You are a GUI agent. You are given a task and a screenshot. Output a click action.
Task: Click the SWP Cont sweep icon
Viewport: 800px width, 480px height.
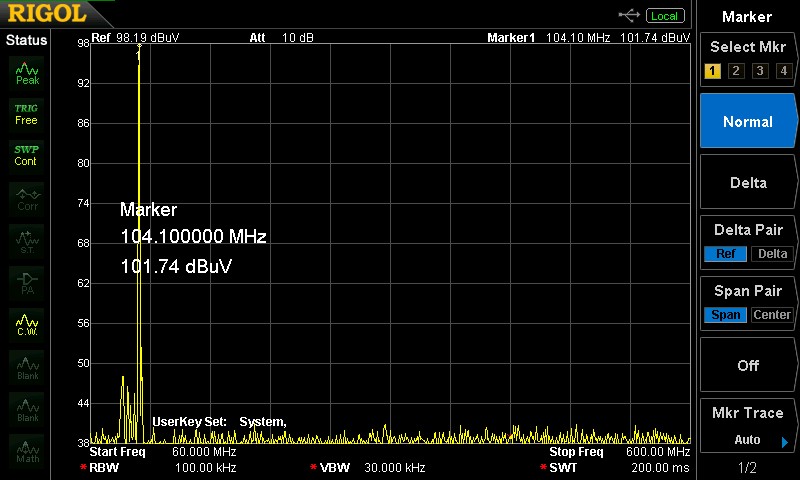pyautogui.click(x=27, y=155)
